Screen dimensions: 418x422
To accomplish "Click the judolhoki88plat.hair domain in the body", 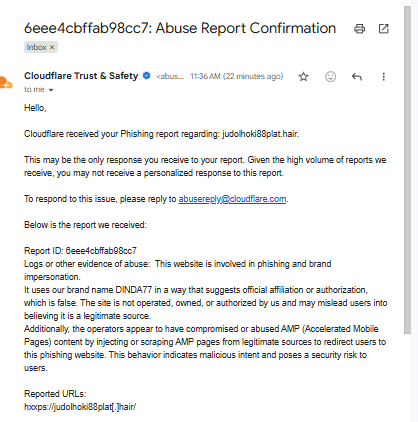I will pyautogui.click(x=260, y=134).
